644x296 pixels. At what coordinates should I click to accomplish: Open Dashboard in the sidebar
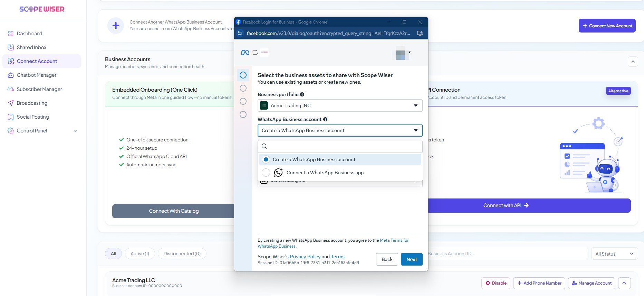coord(29,34)
